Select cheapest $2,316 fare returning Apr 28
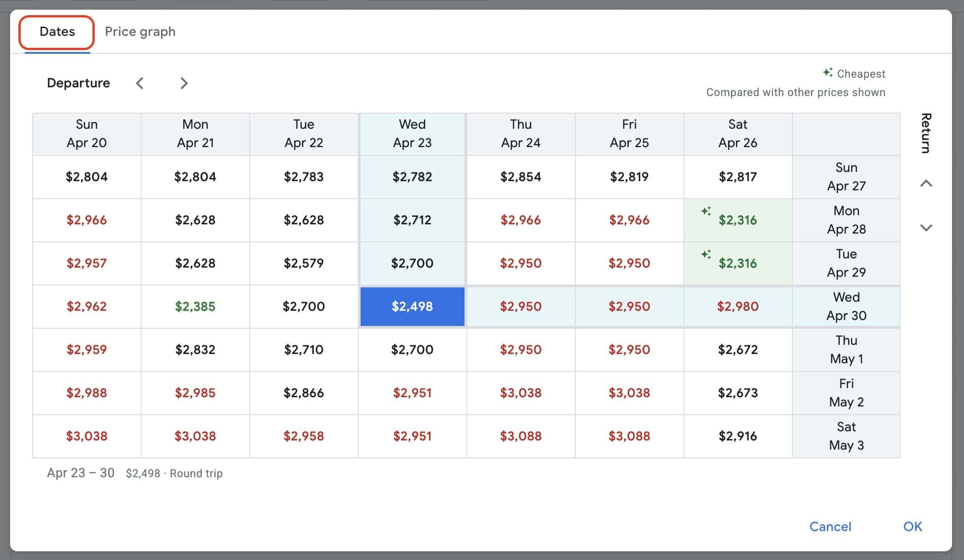The width and height of the screenshot is (964, 560). tap(737, 220)
